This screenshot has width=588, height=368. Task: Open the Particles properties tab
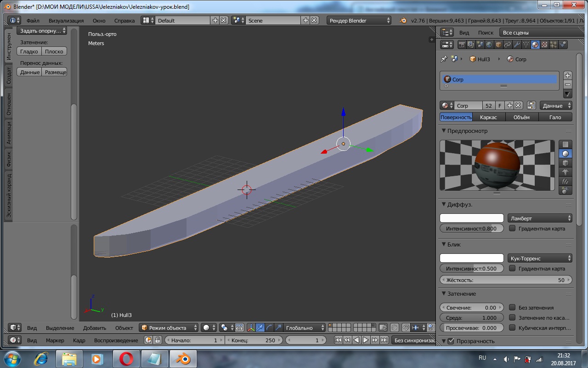554,45
